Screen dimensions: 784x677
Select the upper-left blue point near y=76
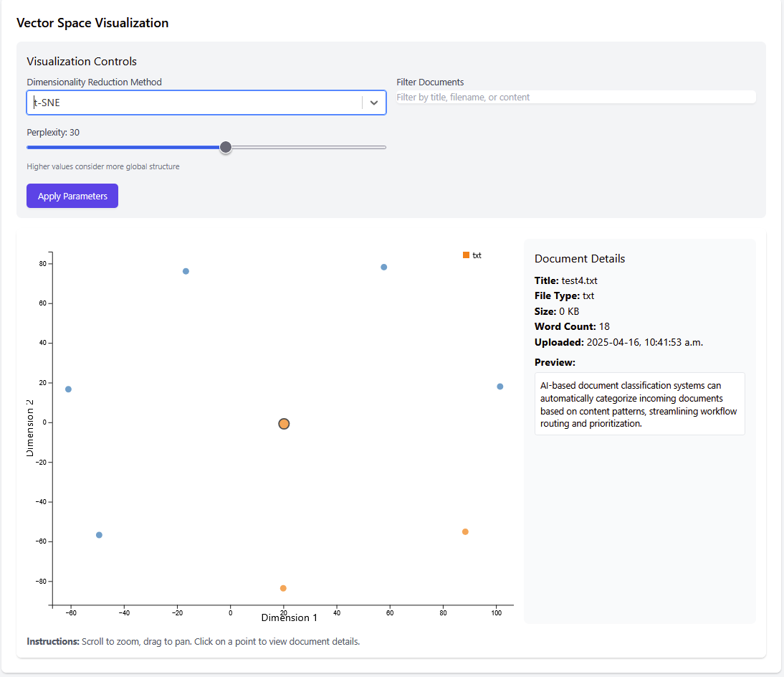click(x=186, y=271)
